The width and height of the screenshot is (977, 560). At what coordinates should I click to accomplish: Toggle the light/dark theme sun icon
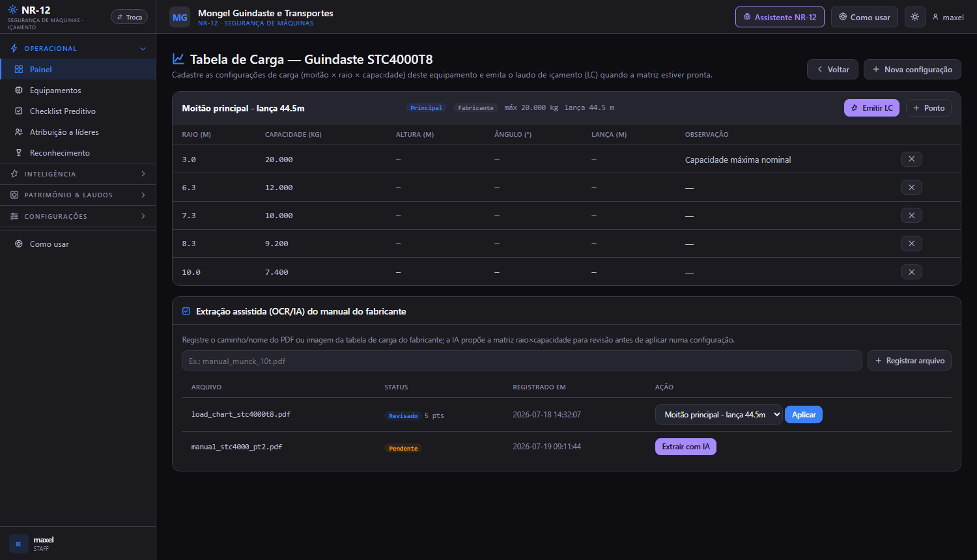pos(914,17)
